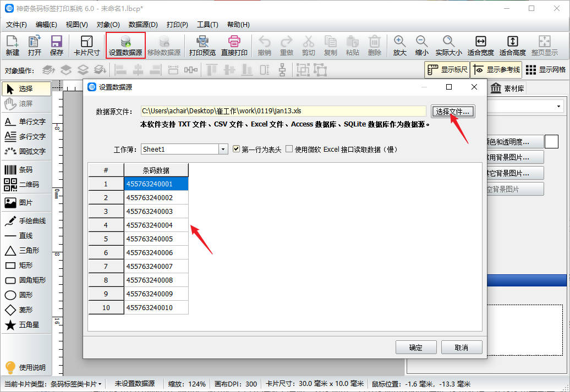Switch to the 素材库 tab
570x392 pixels.
(507, 89)
